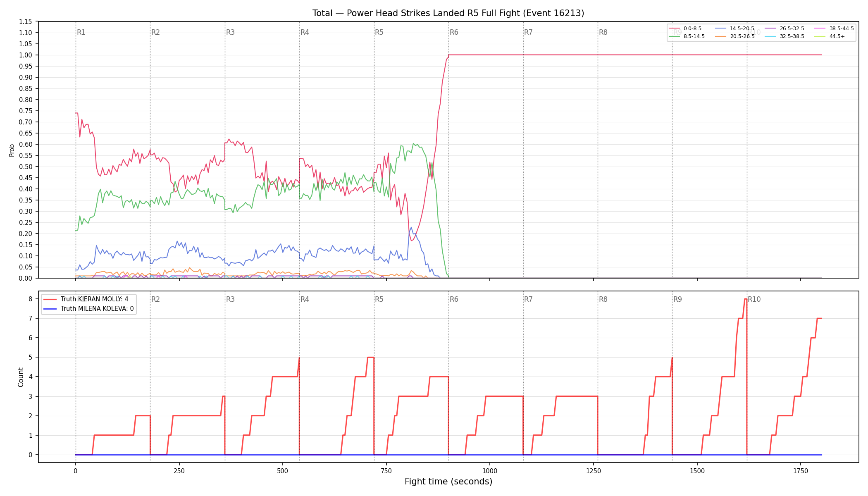This screenshot has width=868, height=496.
Task: Click the 750 tick on the time axis
Action: click(386, 470)
